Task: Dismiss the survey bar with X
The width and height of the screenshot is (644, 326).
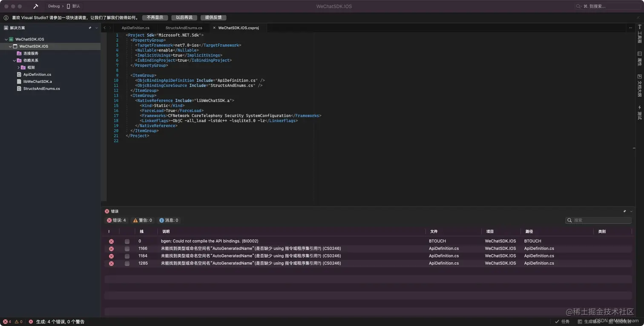Action: click(x=638, y=18)
